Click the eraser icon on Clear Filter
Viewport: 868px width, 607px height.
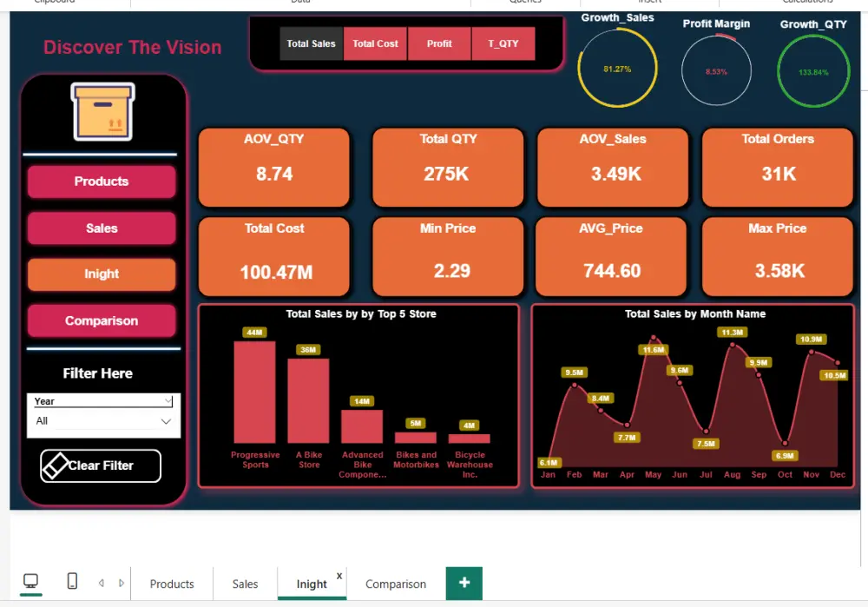coord(54,465)
